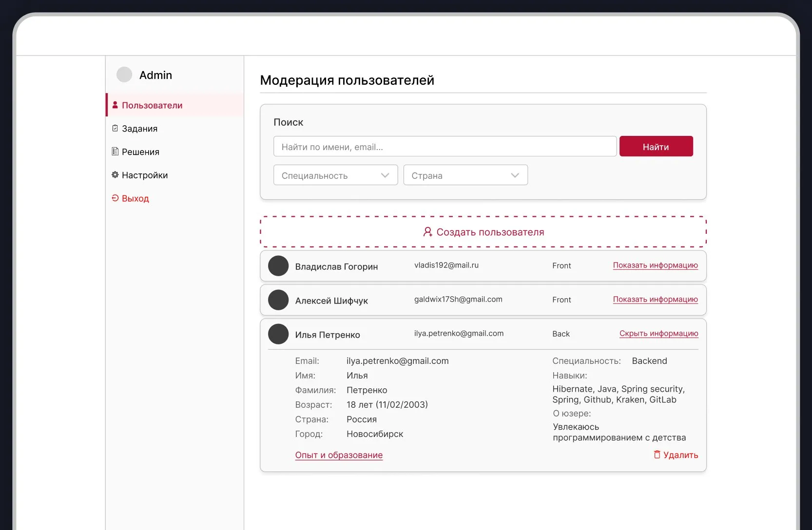Click the name Алексей Шифчук

click(x=331, y=301)
